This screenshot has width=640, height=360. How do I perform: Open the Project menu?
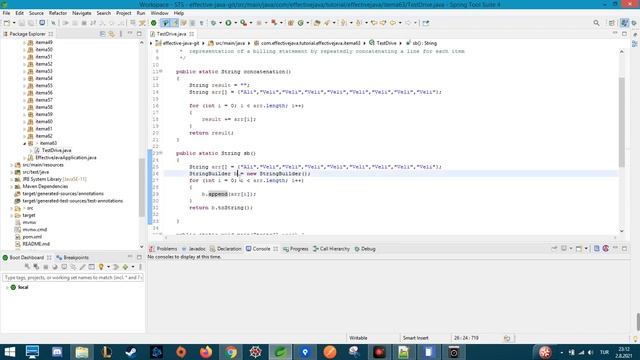(124, 13)
